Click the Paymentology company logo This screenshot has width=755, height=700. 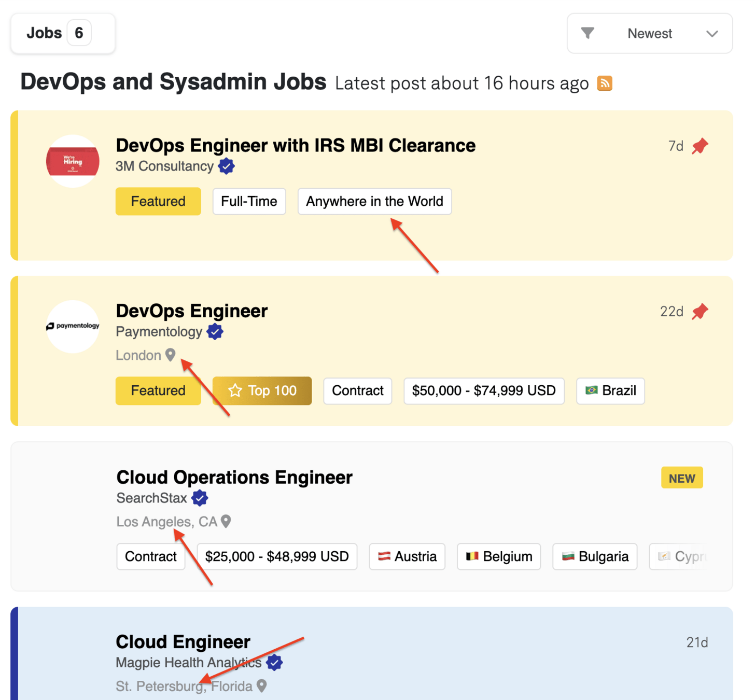pyautogui.click(x=73, y=327)
